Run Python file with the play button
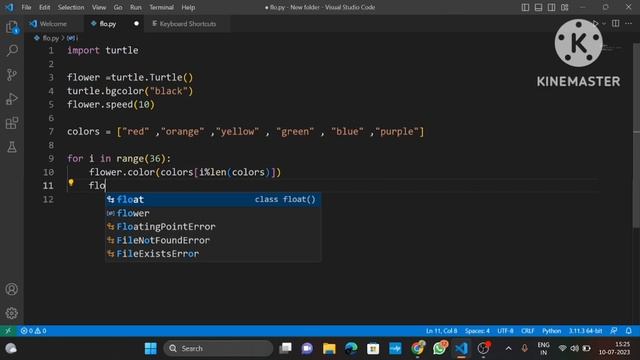Screen dimensions: 640x360 (596, 24)
